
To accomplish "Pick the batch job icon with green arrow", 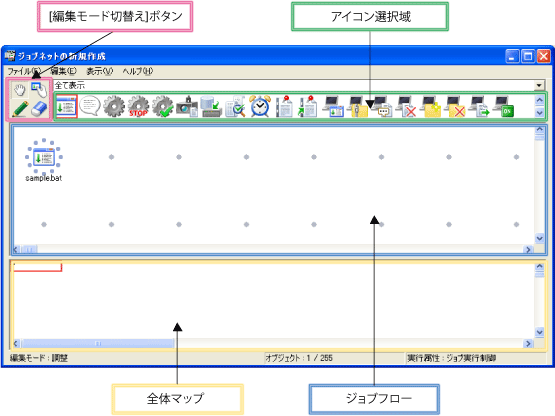I will click(x=66, y=106).
